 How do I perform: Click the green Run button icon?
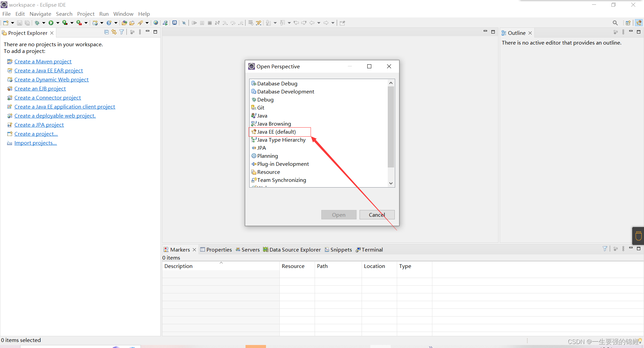pos(51,23)
